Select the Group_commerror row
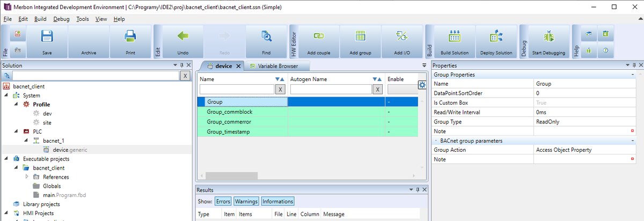Screen dimensions: 644x221 229,122
